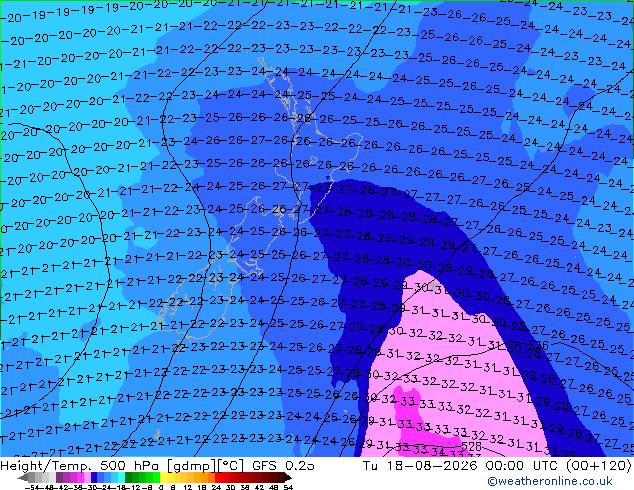Image resolution: width=634 pixels, height=490 pixels.
Task: Click the 'Tu 18-08-2026 00:00 UTC (00+120)' forecast time
Action: pyautogui.click(x=497, y=465)
